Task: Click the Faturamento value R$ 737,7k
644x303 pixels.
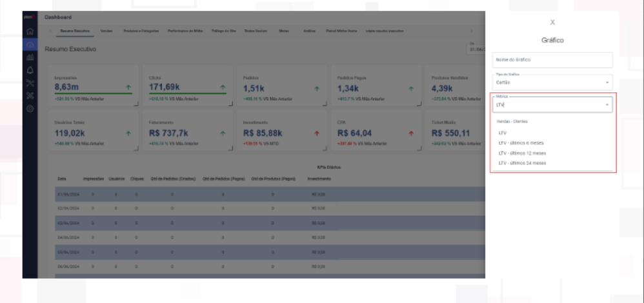Action: pos(168,133)
